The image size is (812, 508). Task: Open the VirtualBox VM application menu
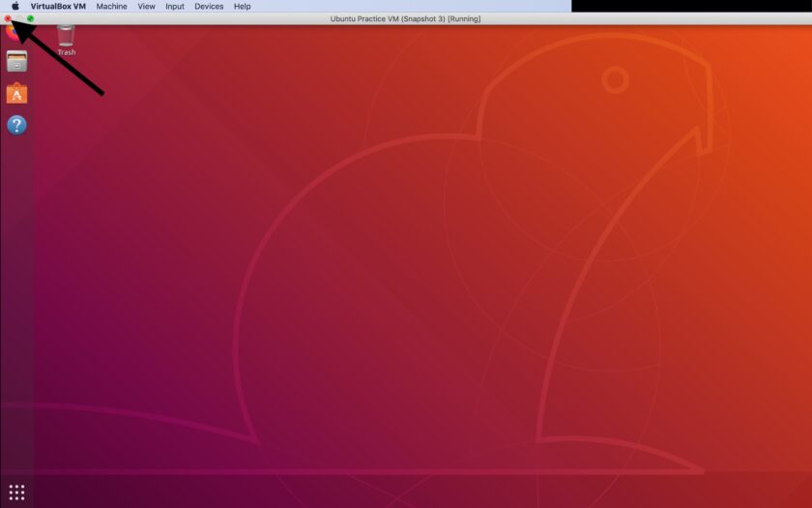coord(58,6)
